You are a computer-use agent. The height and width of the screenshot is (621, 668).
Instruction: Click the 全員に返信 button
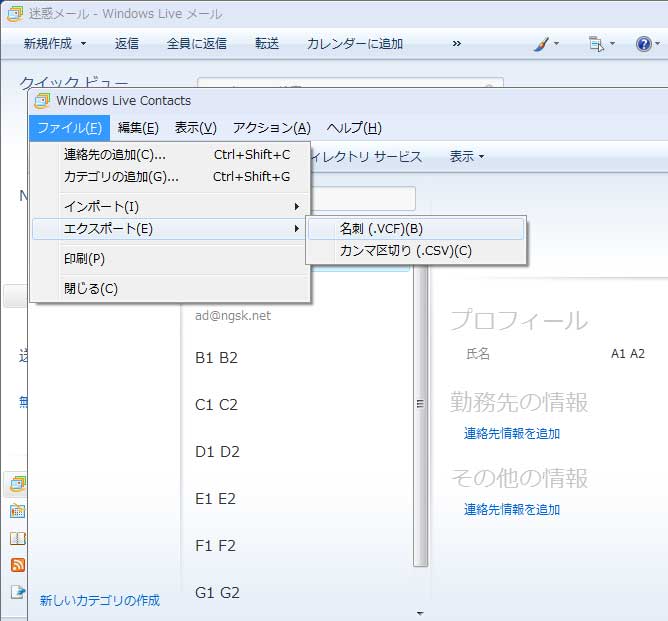click(x=196, y=44)
